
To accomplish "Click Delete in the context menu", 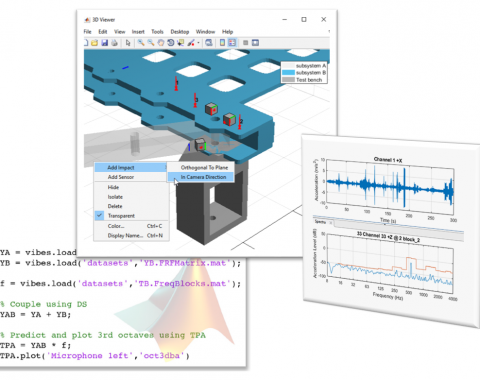I will (115, 206).
